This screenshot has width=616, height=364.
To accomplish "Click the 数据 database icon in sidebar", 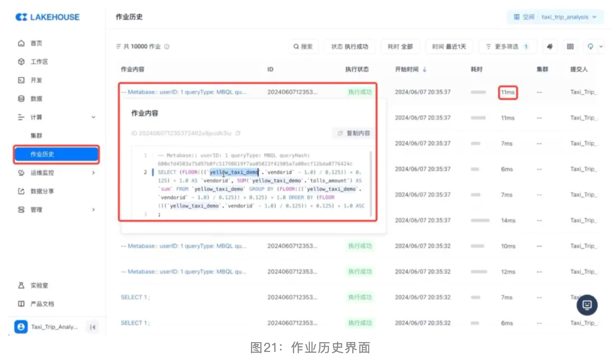I will pyautogui.click(x=21, y=99).
